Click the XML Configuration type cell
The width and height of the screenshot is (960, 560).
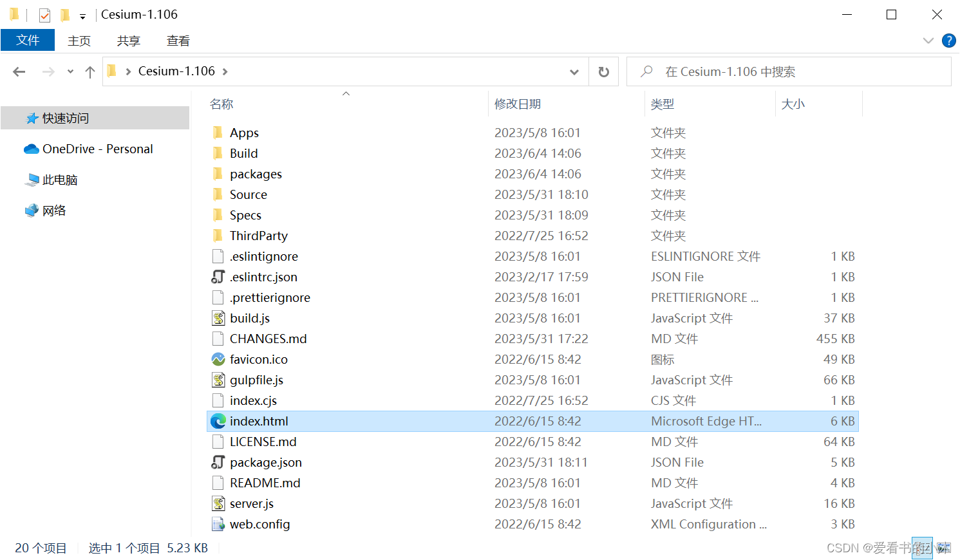708,524
